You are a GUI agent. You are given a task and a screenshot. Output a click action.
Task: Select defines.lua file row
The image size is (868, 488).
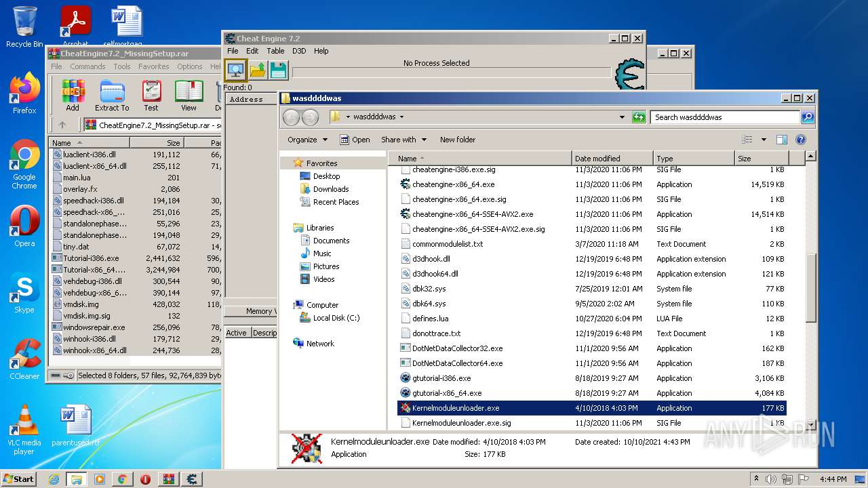coord(592,319)
